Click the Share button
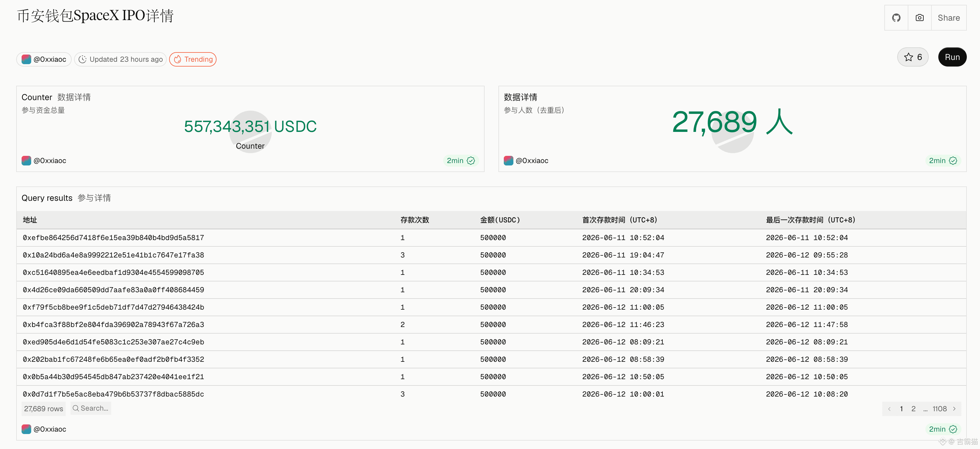Screen dimensions: 980x449 [x=949, y=18]
